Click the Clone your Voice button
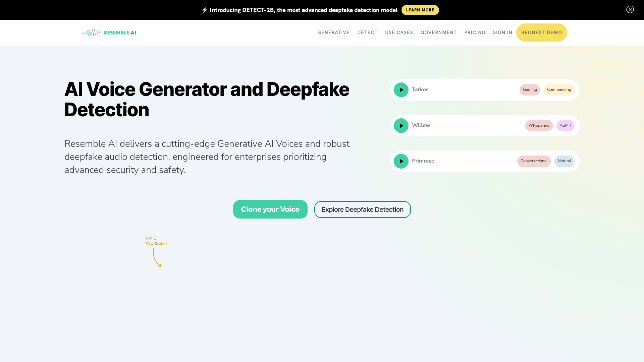The image size is (644, 362). [x=270, y=209]
